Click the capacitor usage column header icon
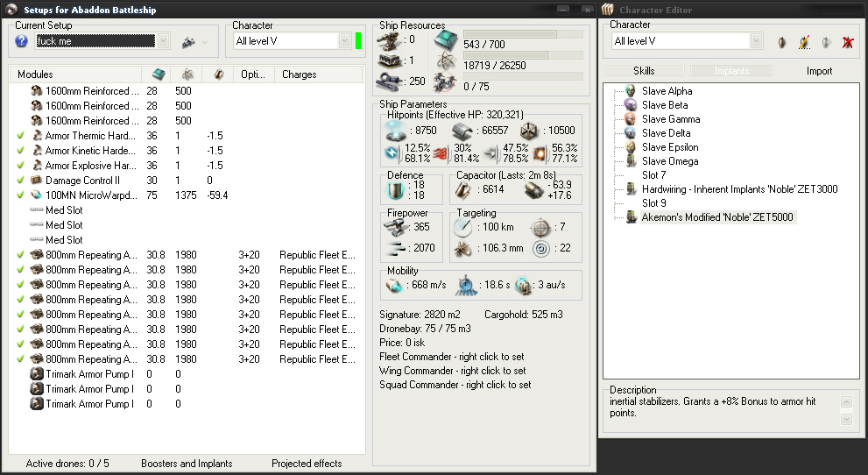Image resolution: width=868 pixels, height=475 pixels. pyautogui.click(x=219, y=74)
